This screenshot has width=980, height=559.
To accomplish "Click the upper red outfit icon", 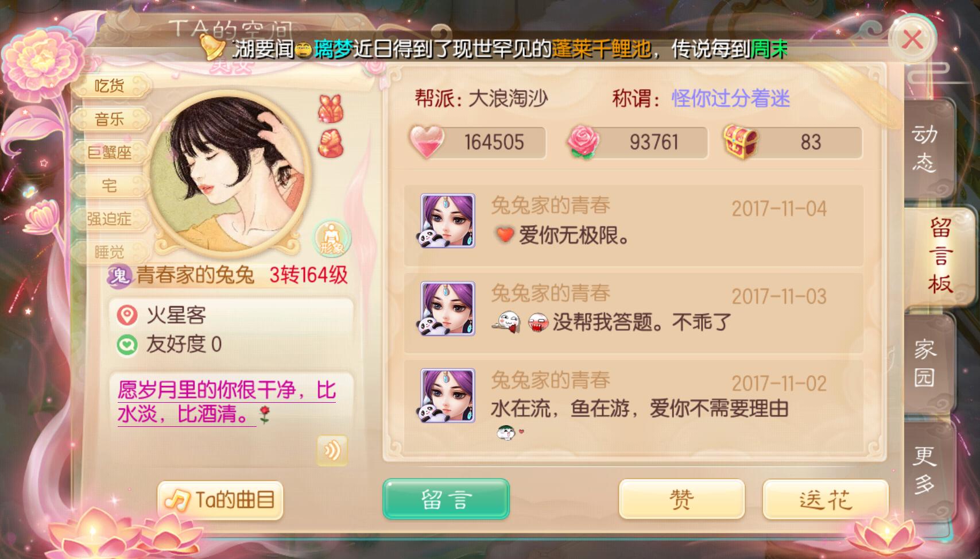I will point(331,109).
